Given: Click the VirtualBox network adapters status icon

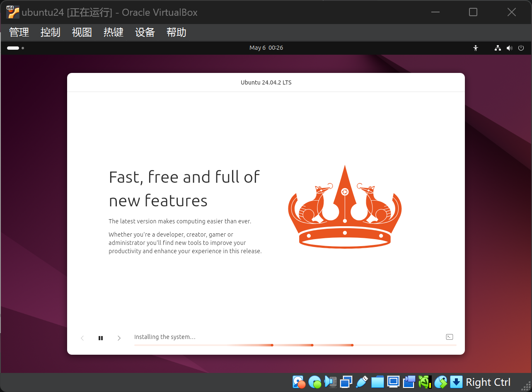Looking at the screenshot, I should pos(346,382).
